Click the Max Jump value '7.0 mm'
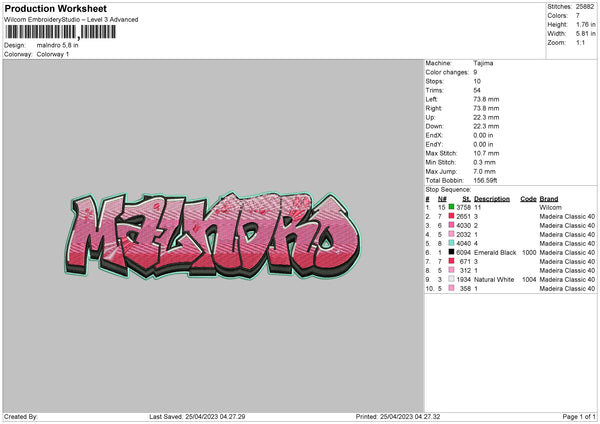This screenshot has width=600, height=424. pos(484,171)
